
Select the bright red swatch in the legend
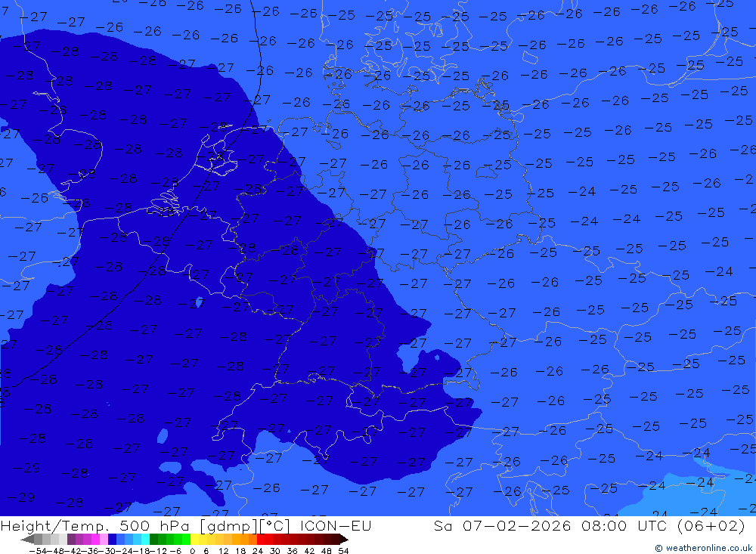pyautogui.click(x=261, y=539)
